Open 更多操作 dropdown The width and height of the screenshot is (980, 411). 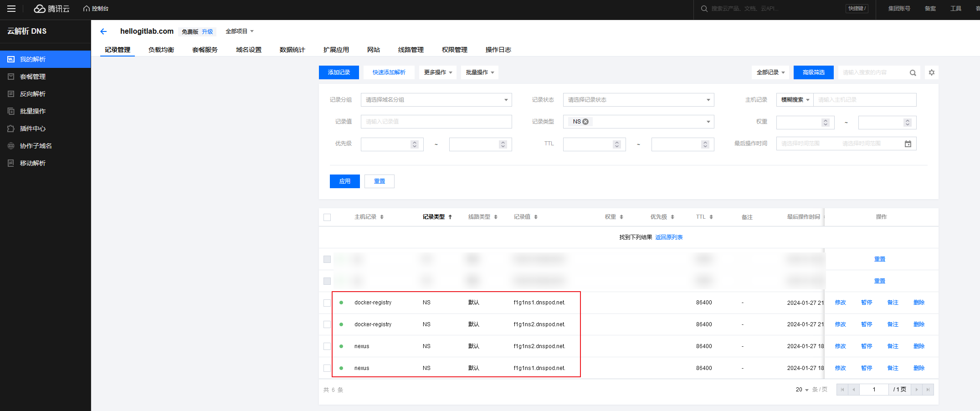click(x=438, y=72)
